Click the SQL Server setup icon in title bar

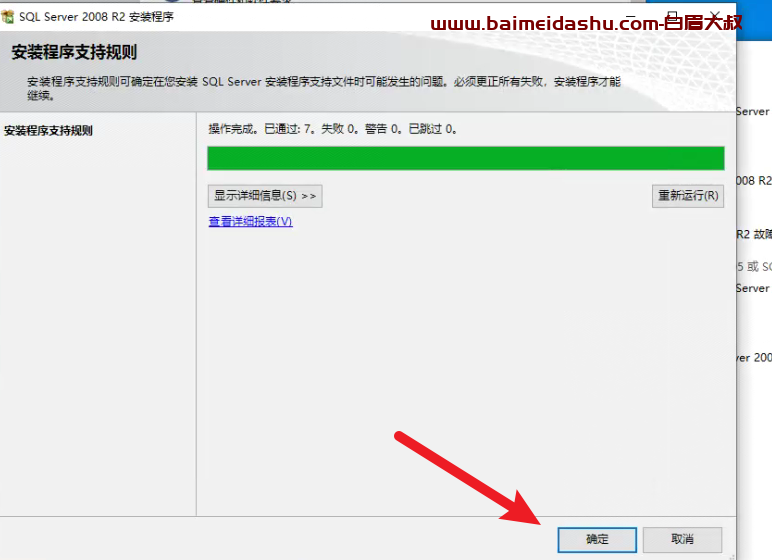(x=7, y=17)
